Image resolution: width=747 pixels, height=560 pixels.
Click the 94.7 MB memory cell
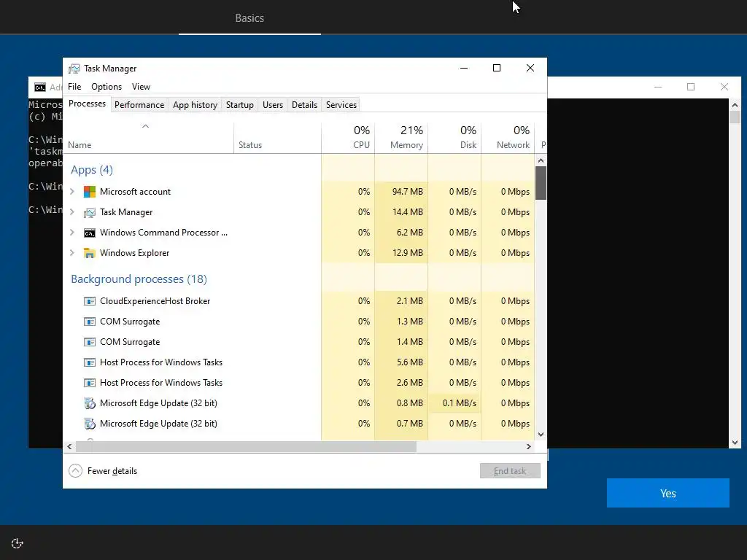pyautogui.click(x=402, y=192)
